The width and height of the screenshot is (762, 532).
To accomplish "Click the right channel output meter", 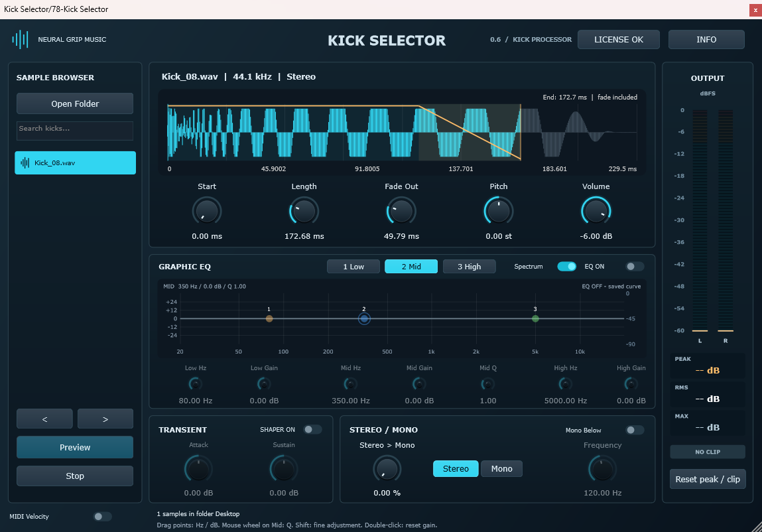I will [726, 220].
